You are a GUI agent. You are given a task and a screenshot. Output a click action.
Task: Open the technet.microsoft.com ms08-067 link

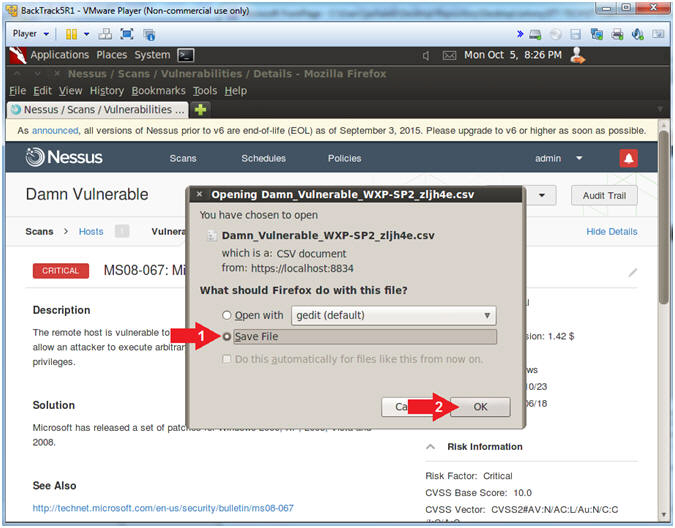(x=163, y=508)
